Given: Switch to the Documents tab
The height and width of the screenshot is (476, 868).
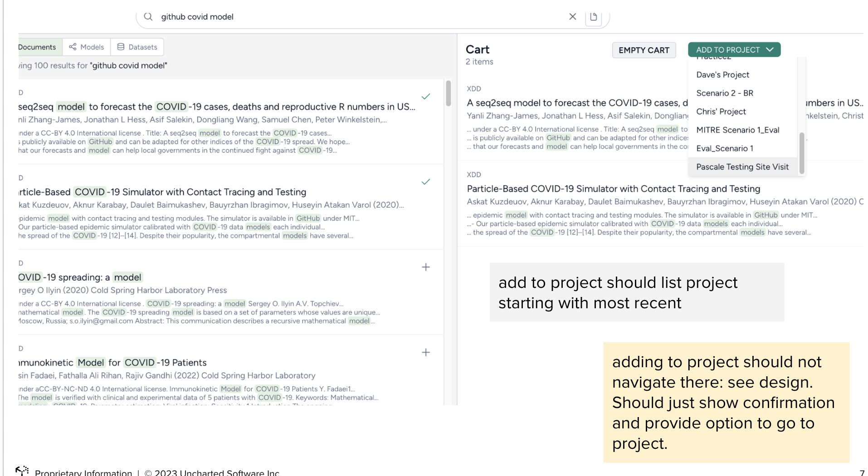Looking at the screenshot, I should point(37,47).
